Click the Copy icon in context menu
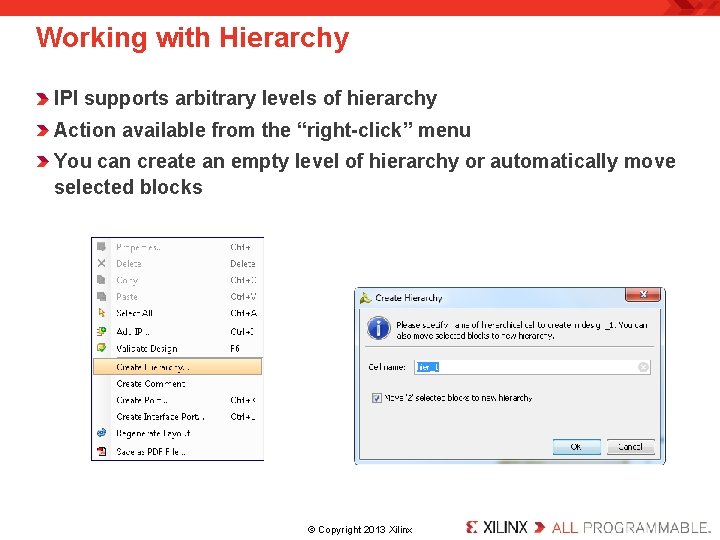 (101, 280)
